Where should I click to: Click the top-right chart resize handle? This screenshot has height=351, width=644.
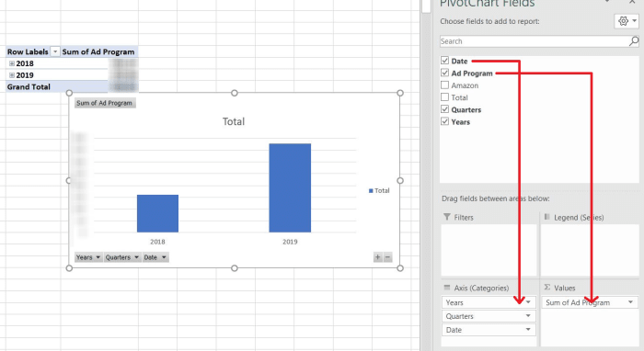click(x=400, y=93)
